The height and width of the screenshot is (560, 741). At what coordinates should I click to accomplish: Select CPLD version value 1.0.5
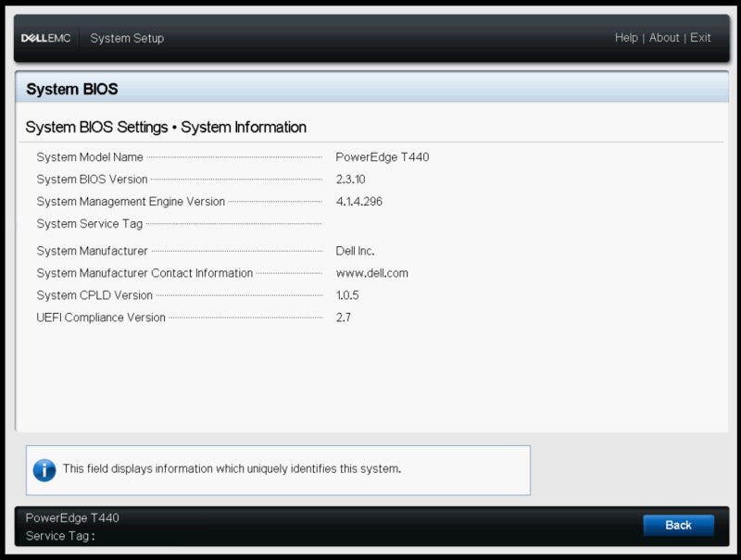click(x=347, y=295)
